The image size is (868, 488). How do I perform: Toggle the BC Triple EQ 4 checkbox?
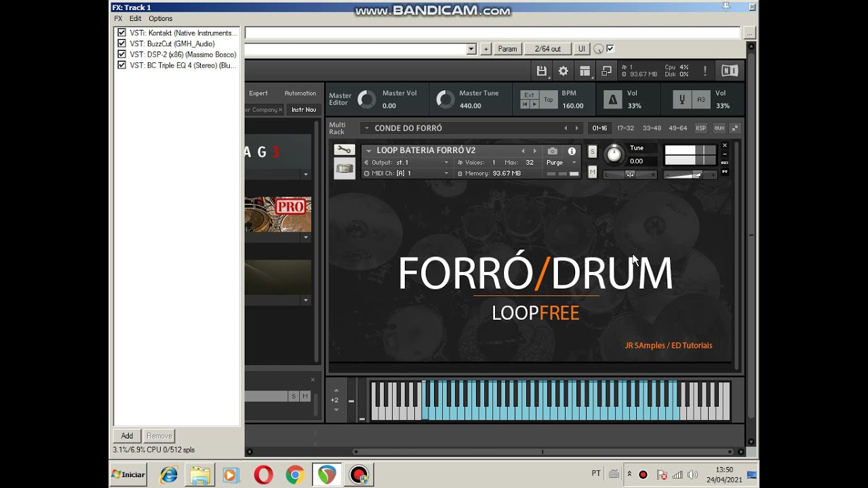click(121, 65)
